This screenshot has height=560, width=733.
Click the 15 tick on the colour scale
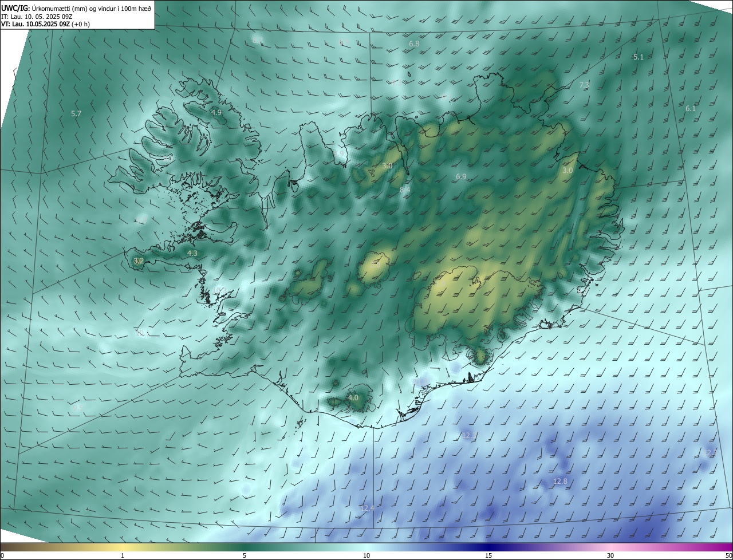click(488, 555)
